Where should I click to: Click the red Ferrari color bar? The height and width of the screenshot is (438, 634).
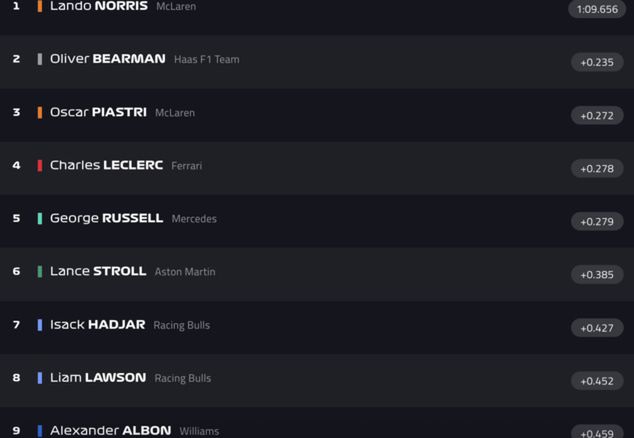coord(40,165)
